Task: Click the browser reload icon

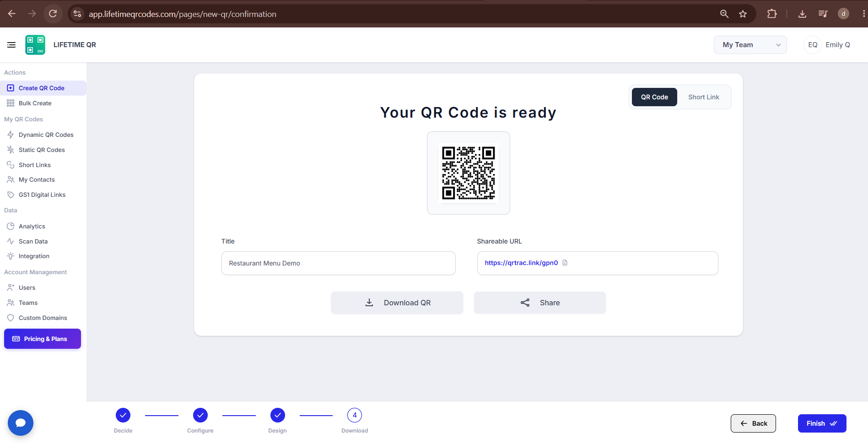Action: click(x=53, y=14)
